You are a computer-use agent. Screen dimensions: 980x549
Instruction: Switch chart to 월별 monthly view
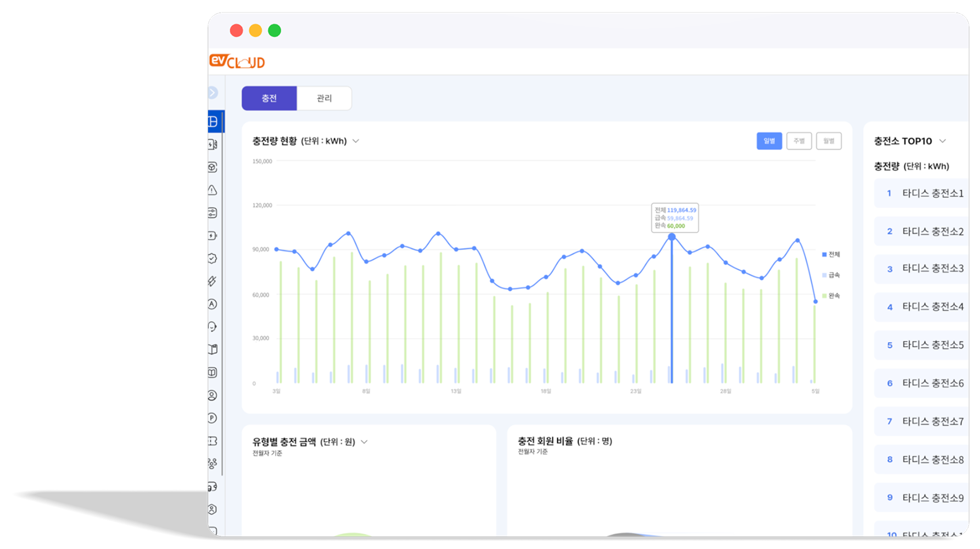tap(829, 141)
